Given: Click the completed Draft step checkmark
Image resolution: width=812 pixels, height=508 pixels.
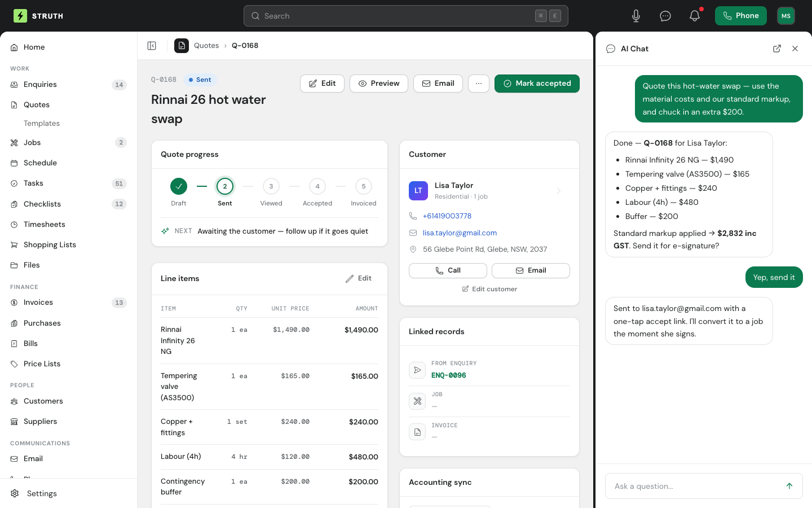Looking at the screenshot, I should click(x=179, y=186).
